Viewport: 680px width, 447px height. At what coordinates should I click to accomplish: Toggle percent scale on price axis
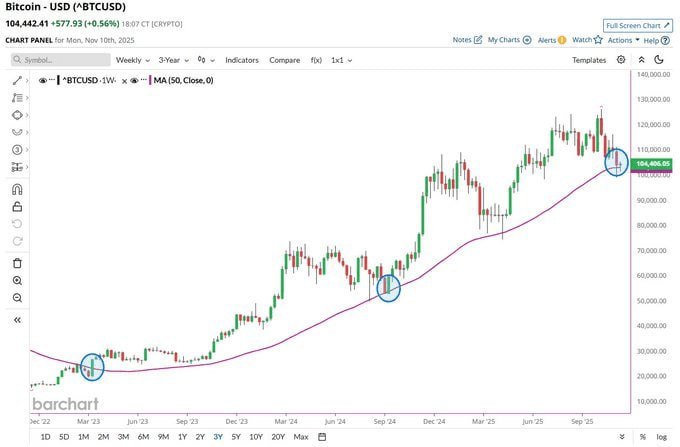click(x=641, y=436)
